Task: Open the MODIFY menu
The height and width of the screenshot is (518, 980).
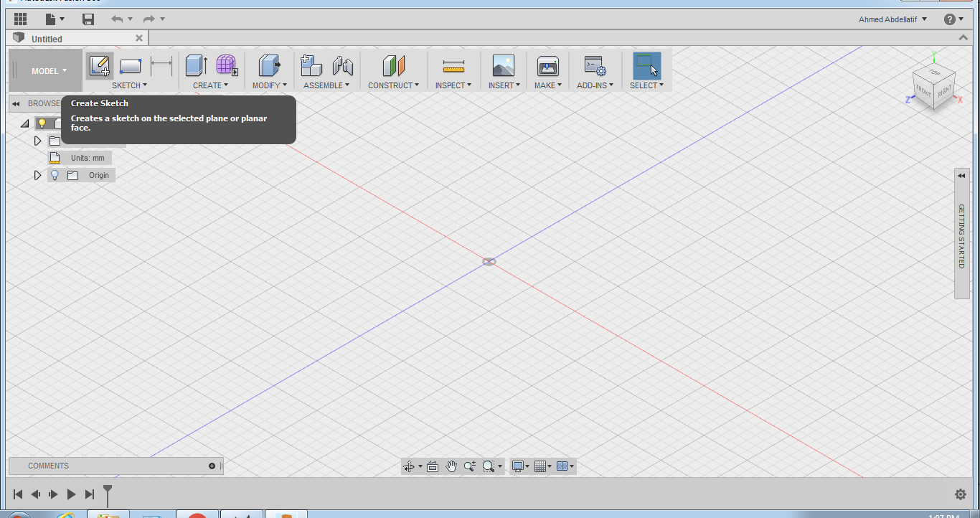Action: (x=269, y=85)
